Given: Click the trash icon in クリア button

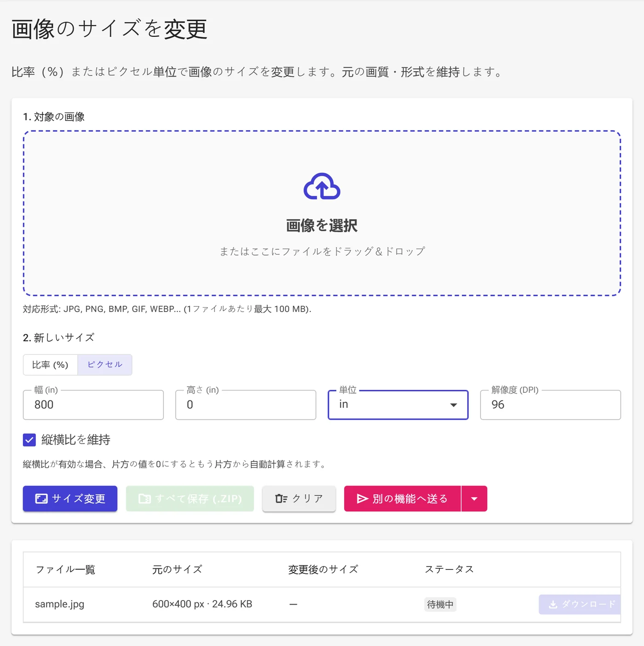Looking at the screenshot, I should point(281,498).
